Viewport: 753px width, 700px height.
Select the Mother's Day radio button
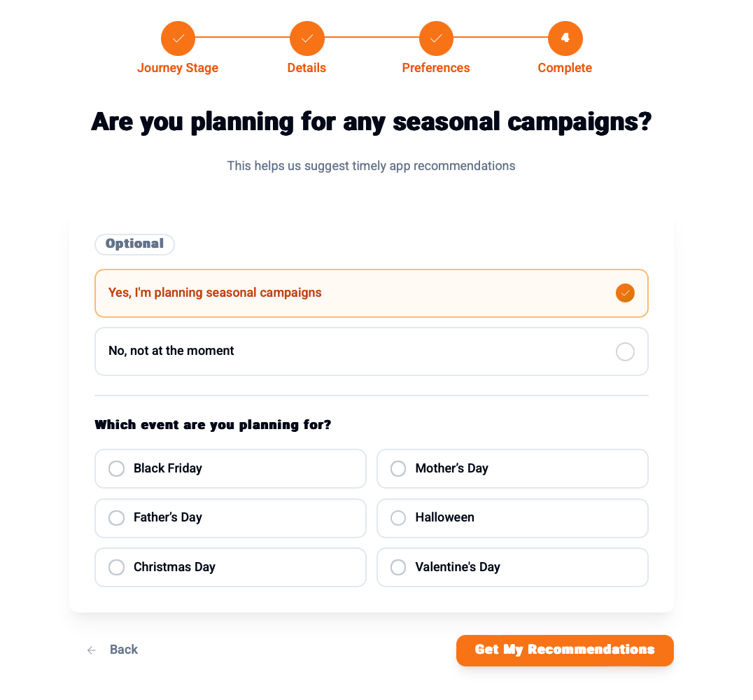[398, 468]
